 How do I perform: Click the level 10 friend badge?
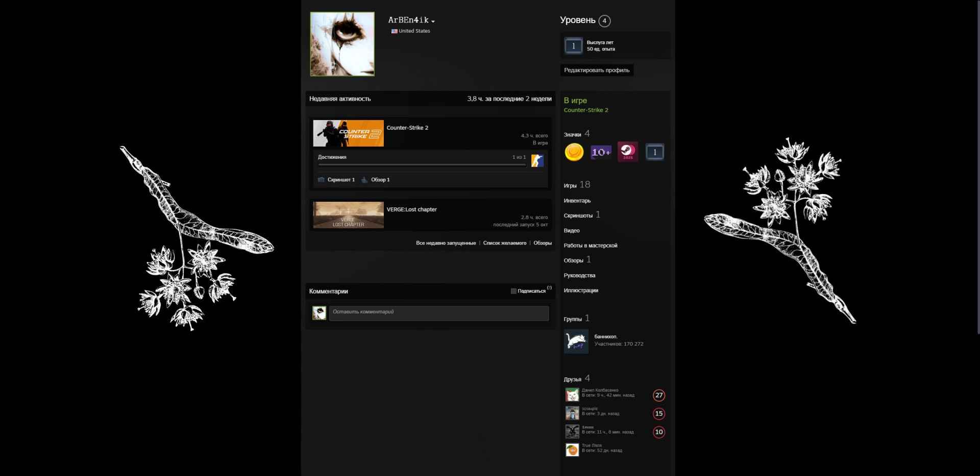tap(659, 432)
